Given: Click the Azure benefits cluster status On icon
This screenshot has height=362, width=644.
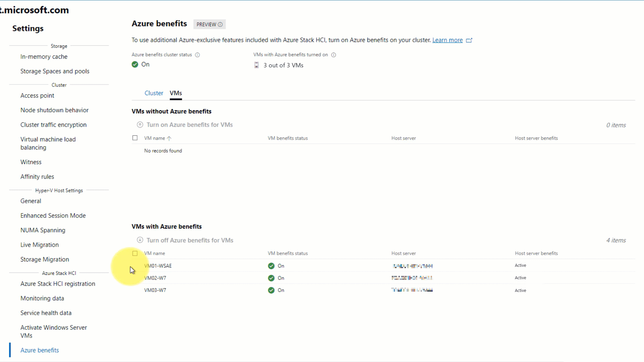Looking at the screenshot, I should 135,64.
